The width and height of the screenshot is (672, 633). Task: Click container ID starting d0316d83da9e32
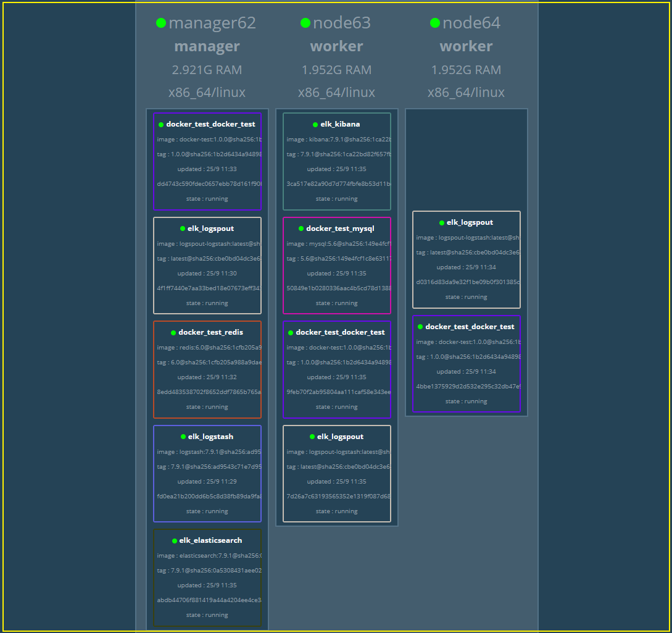[x=468, y=282]
